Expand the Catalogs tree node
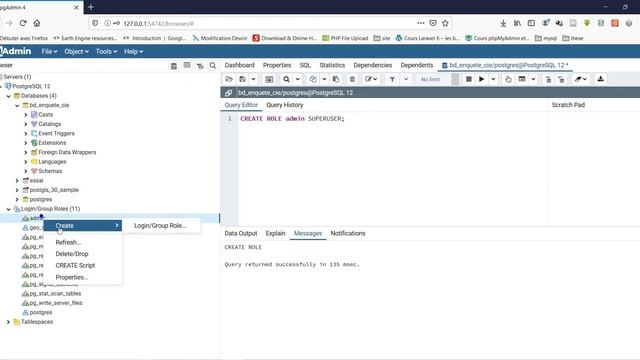The width and height of the screenshot is (640, 360). tap(26, 124)
